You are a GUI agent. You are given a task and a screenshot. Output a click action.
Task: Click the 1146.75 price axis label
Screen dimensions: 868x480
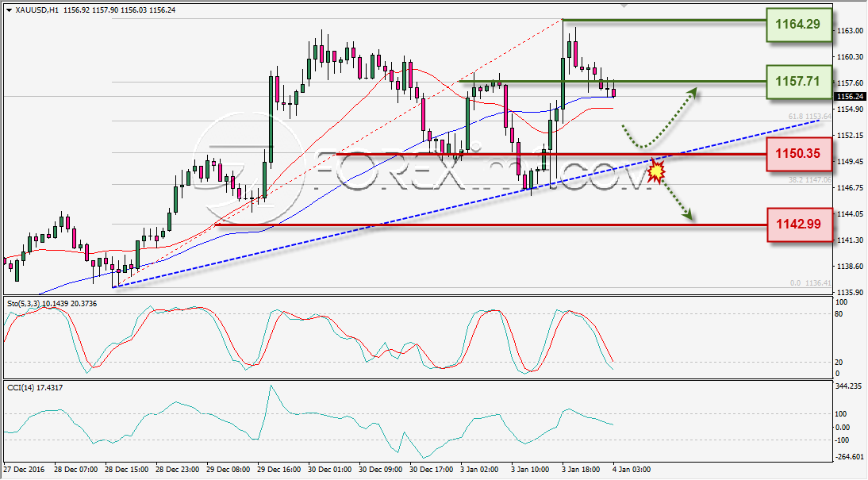(x=850, y=188)
